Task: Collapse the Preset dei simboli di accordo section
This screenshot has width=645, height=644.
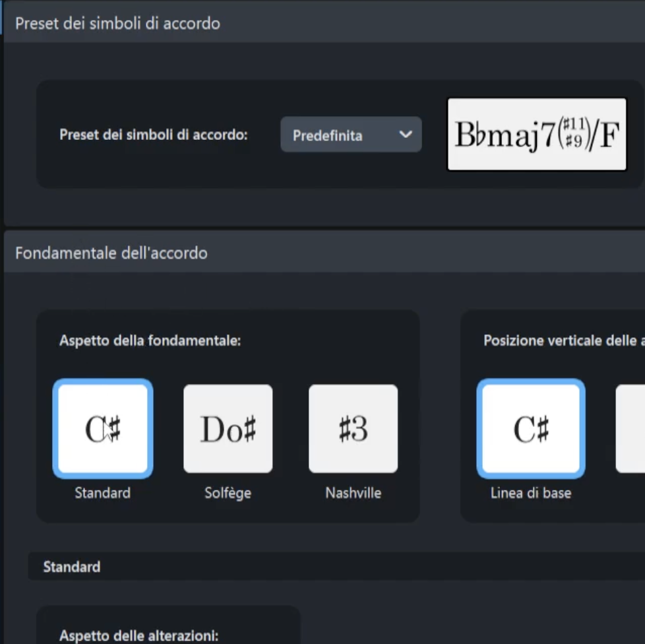Action: tap(117, 23)
